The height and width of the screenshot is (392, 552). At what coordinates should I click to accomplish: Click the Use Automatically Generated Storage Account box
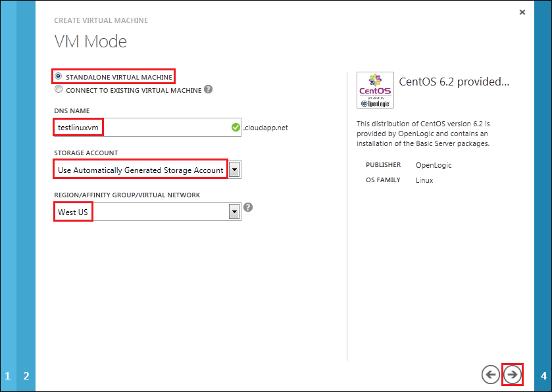point(140,170)
